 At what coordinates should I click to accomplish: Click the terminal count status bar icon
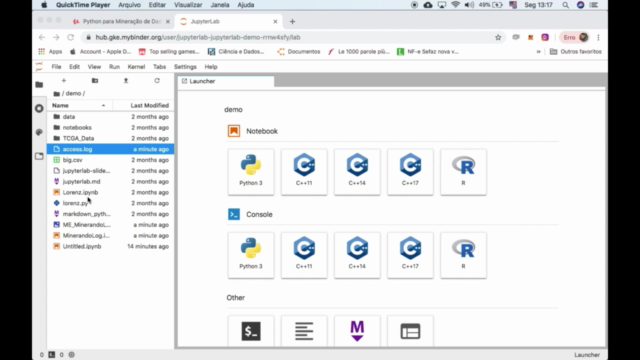click(52, 355)
